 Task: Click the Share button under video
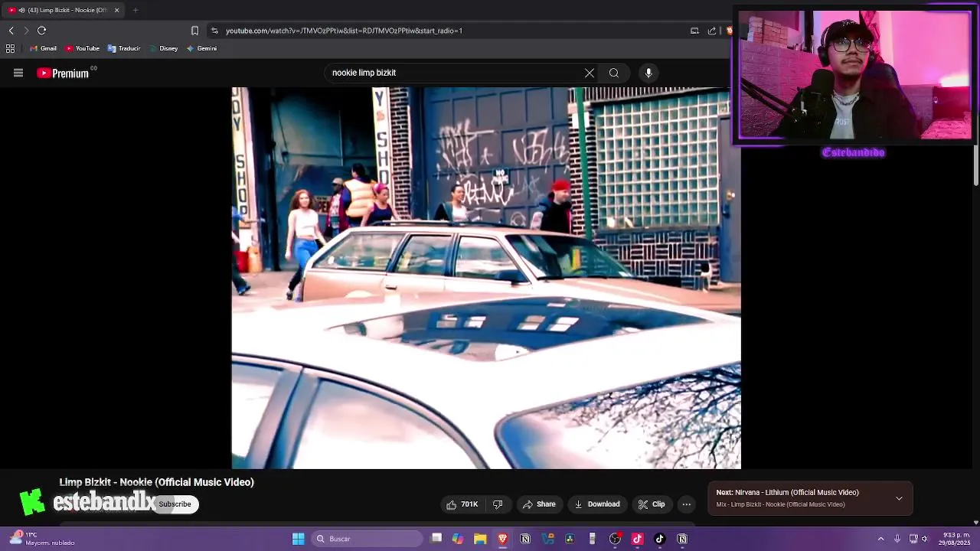pyautogui.click(x=539, y=504)
